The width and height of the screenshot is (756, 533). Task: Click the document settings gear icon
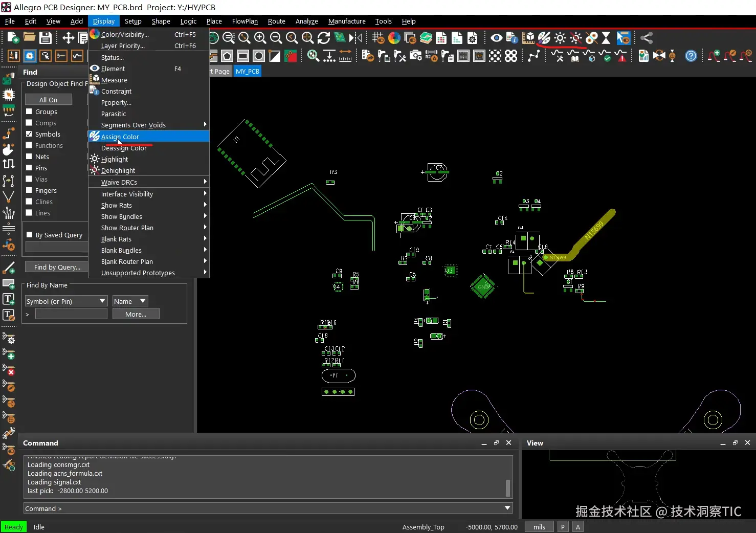coord(472,37)
